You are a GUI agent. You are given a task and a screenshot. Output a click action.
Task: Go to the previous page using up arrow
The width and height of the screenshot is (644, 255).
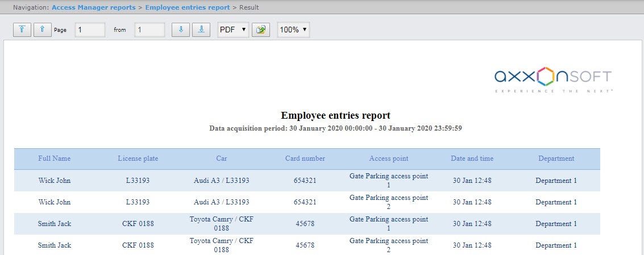(42, 30)
